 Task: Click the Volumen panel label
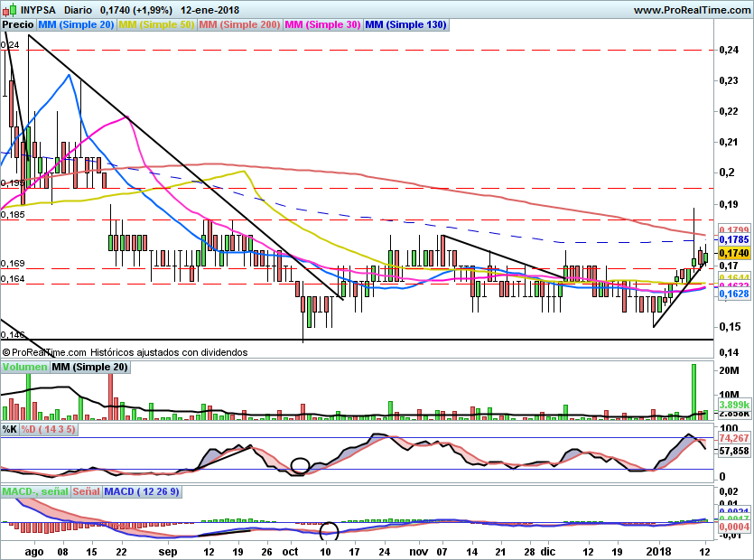(x=24, y=368)
